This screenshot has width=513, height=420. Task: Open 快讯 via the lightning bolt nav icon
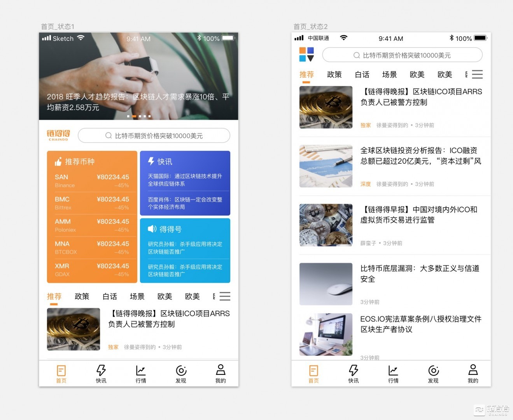[x=101, y=370]
